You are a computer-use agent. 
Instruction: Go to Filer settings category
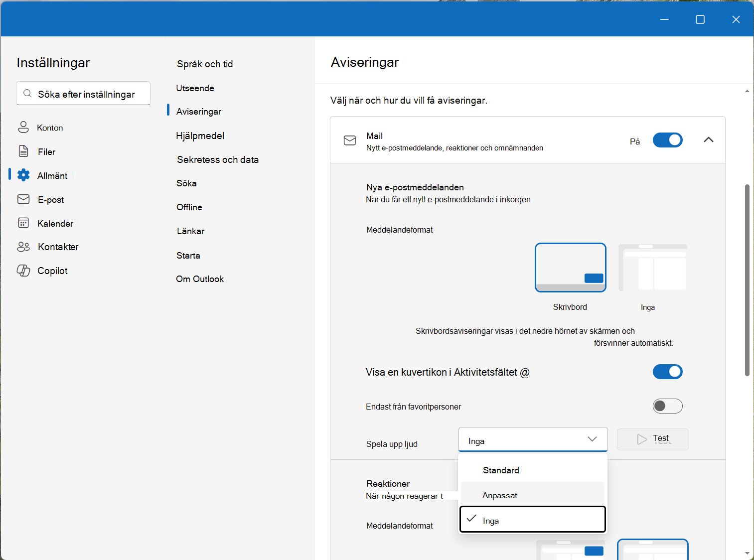tap(46, 151)
